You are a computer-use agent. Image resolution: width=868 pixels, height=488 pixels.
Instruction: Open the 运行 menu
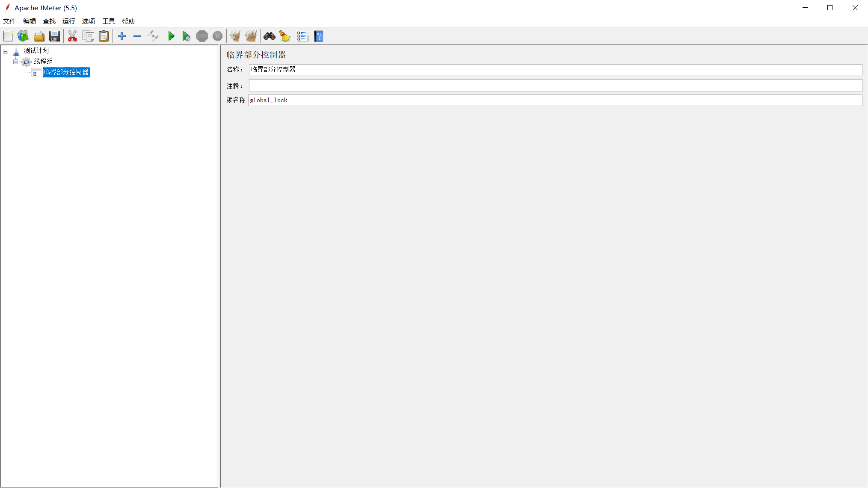click(x=68, y=21)
